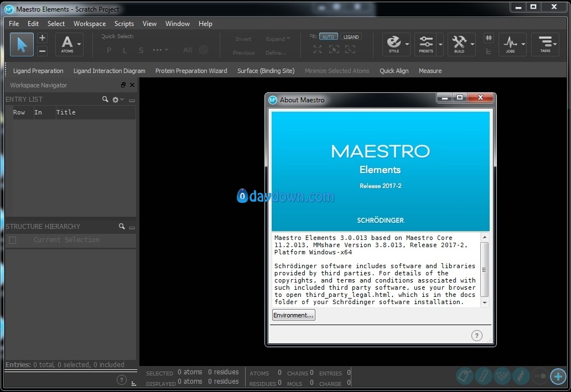
Task: Open the Build tools icon
Action: [459, 44]
